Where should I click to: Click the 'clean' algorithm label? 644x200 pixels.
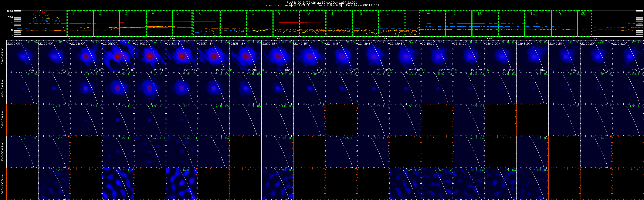tap(270, 5)
